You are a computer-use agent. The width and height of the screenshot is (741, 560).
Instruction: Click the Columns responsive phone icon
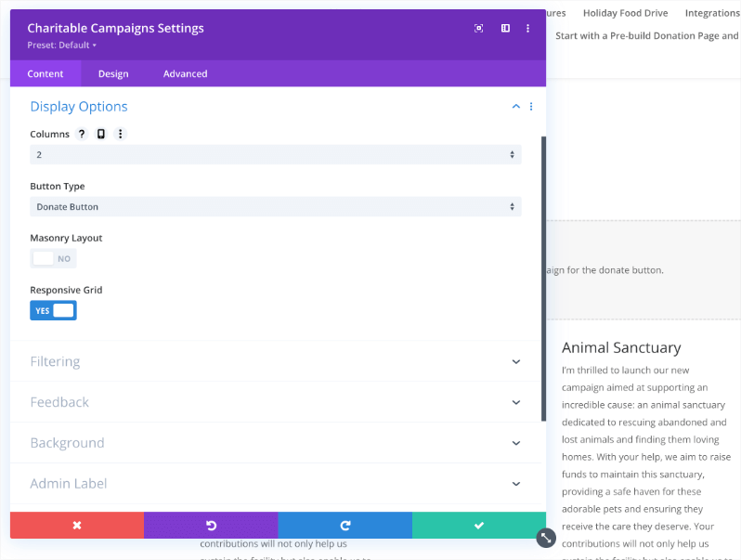[x=100, y=134]
